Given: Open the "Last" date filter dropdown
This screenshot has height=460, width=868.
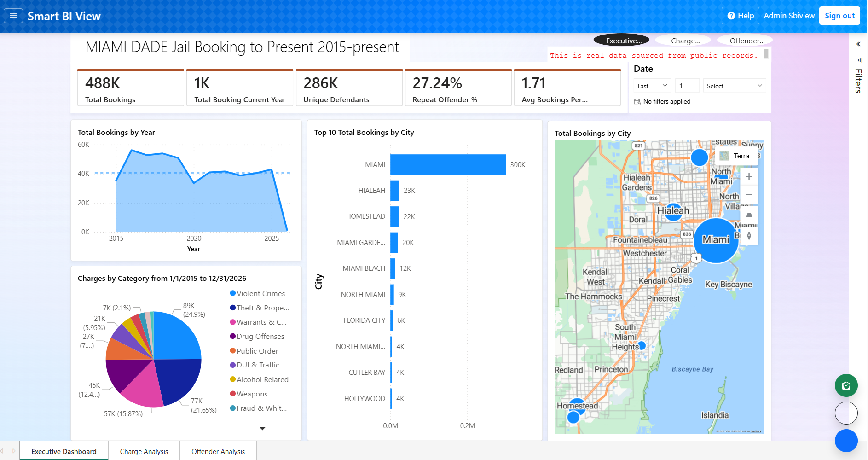Looking at the screenshot, I should click(652, 86).
